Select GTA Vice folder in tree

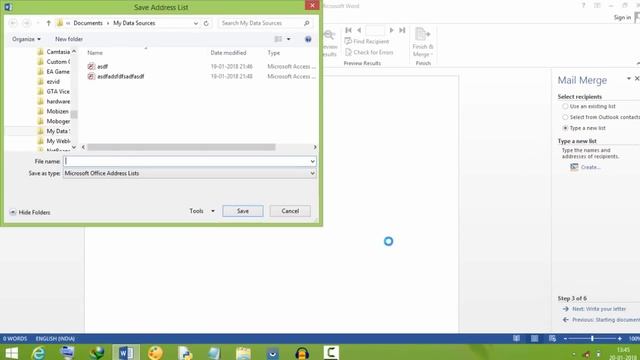53,91
